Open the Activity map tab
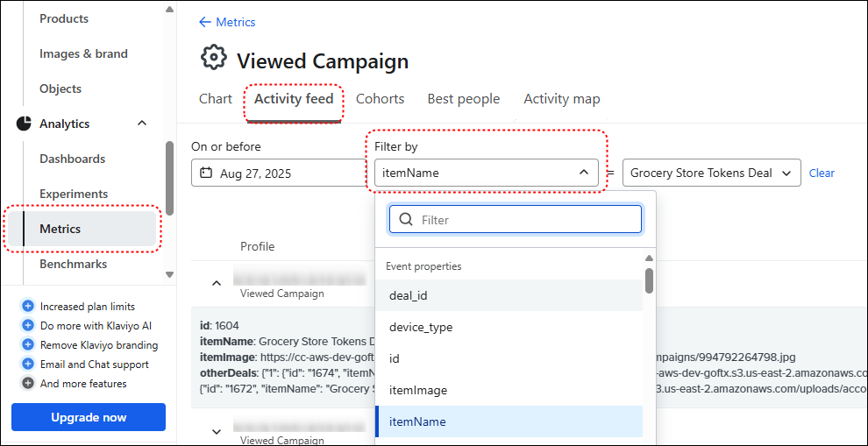 coord(561,99)
